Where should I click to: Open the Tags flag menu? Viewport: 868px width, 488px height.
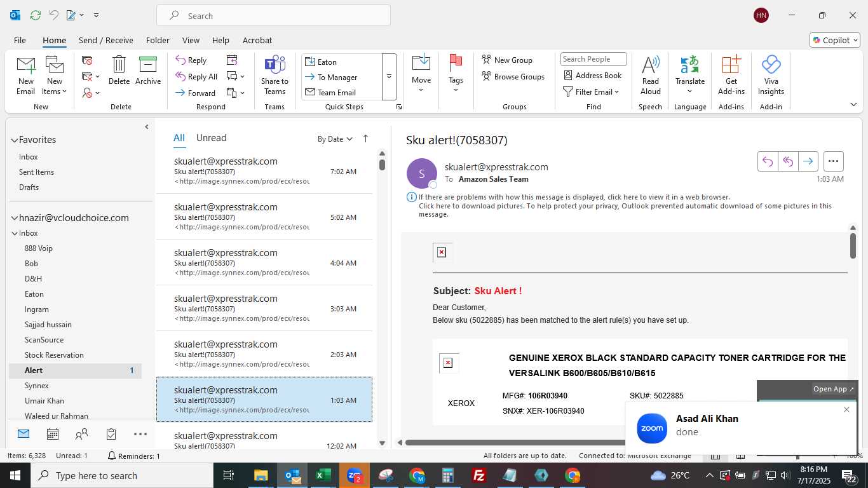[456, 75]
